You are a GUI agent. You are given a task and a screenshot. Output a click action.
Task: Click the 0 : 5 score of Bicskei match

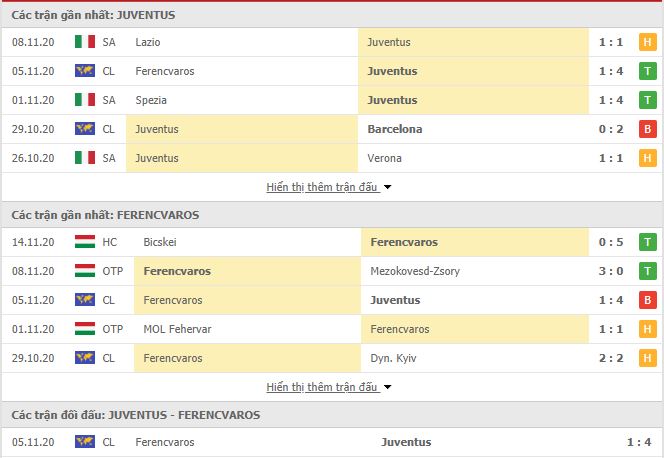[611, 242]
